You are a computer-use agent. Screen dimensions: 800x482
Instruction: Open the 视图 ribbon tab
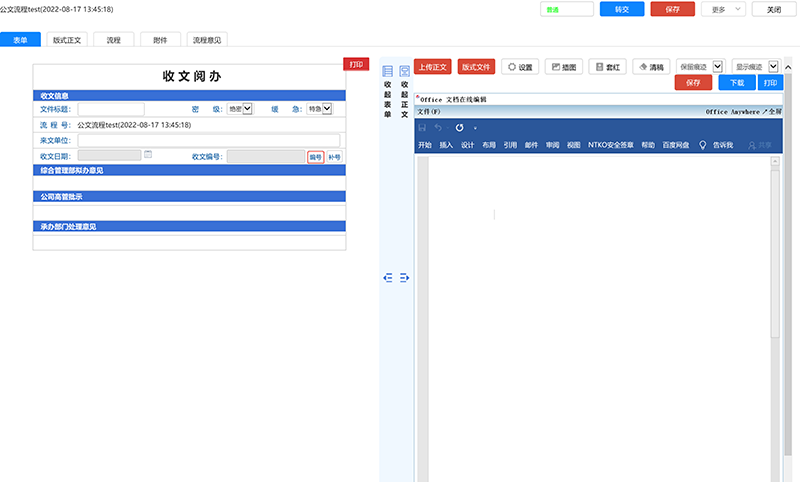pos(574,145)
